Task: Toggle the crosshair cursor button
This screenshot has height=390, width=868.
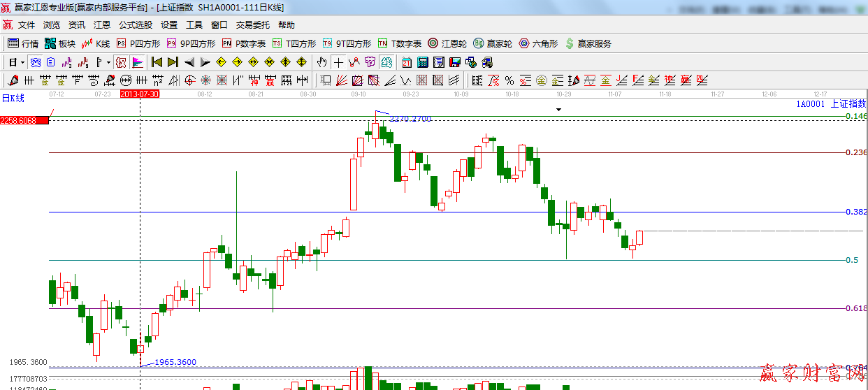Action: tap(338, 62)
